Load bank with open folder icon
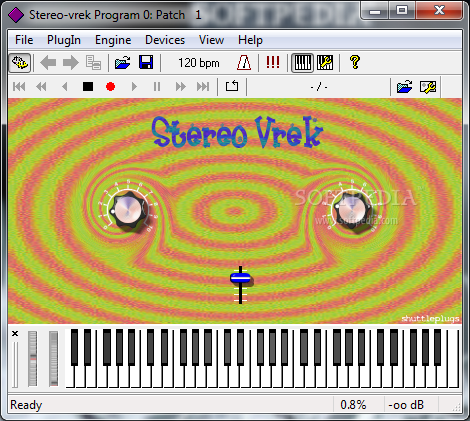 (x=123, y=63)
